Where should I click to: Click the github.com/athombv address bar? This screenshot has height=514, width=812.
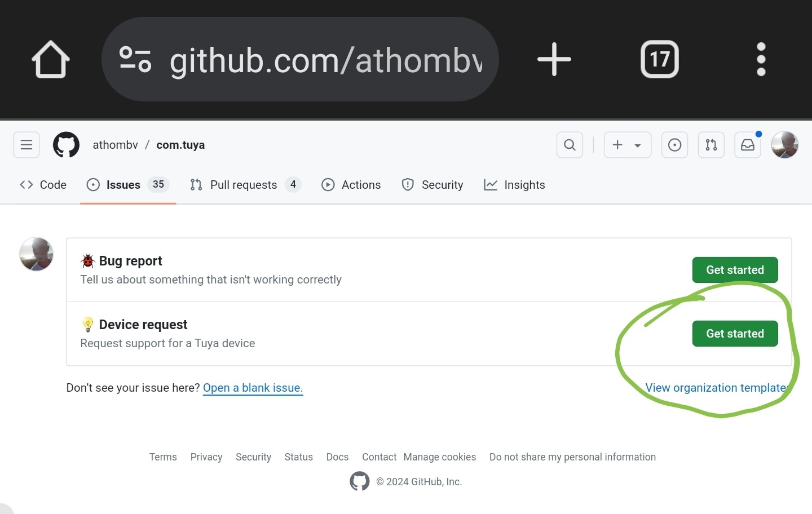300,59
